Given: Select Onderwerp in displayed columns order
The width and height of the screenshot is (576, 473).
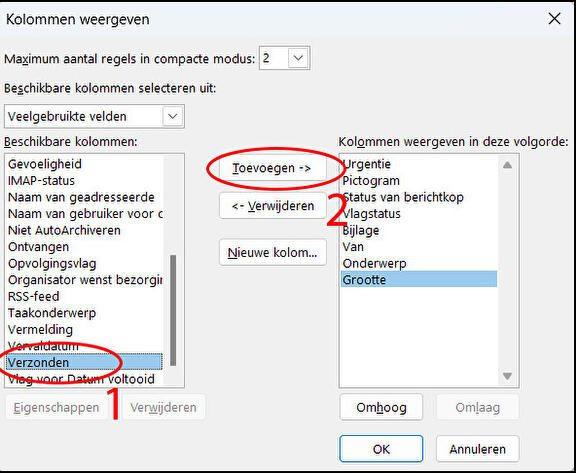Looking at the screenshot, I should (x=419, y=263).
